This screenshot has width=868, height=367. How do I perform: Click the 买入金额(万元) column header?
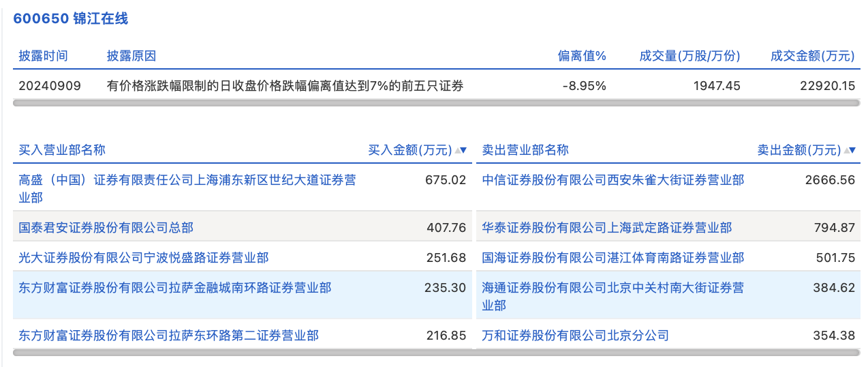pyautogui.click(x=409, y=151)
